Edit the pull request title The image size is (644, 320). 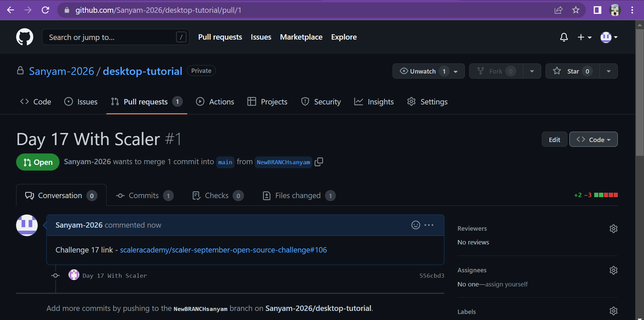(554, 139)
